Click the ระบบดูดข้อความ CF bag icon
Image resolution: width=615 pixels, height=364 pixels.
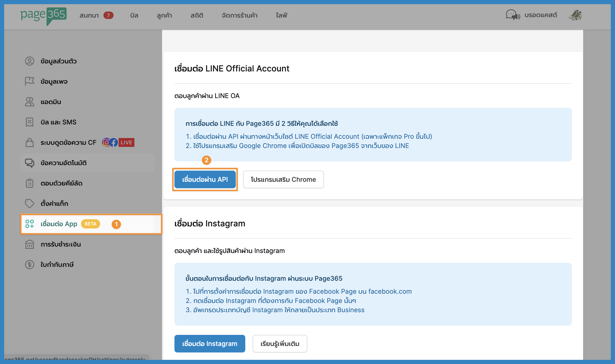click(29, 142)
